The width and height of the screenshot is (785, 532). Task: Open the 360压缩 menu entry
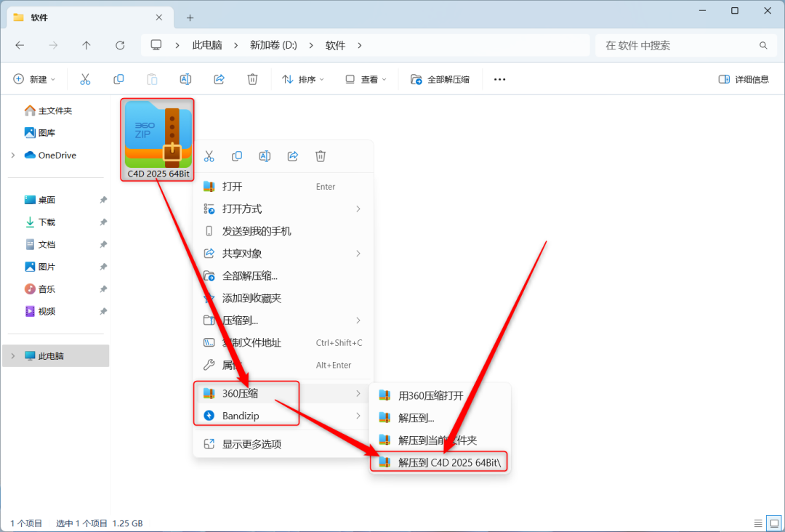[283, 393]
